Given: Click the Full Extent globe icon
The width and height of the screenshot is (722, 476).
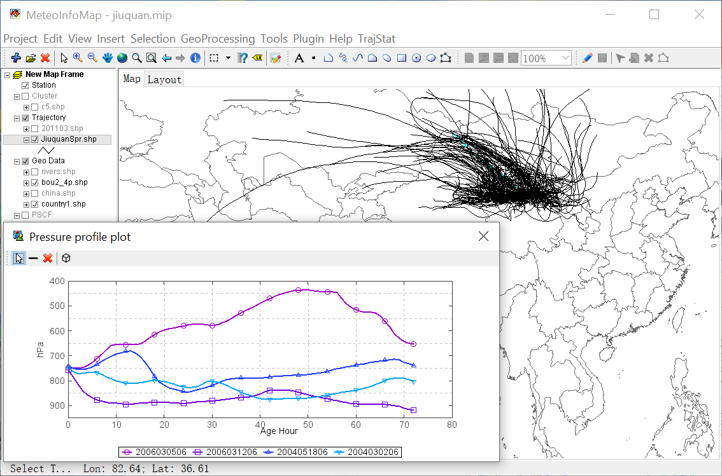Looking at the screenshot, I should 122,58.
